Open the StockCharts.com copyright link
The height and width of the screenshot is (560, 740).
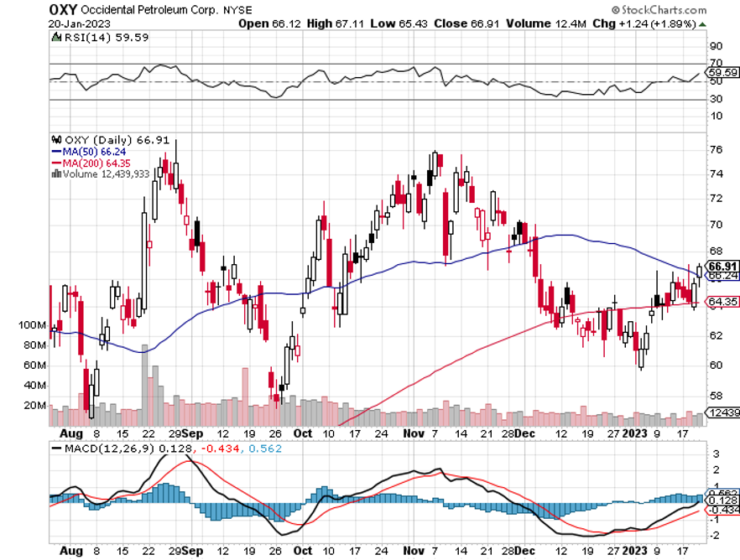[659, 9]
